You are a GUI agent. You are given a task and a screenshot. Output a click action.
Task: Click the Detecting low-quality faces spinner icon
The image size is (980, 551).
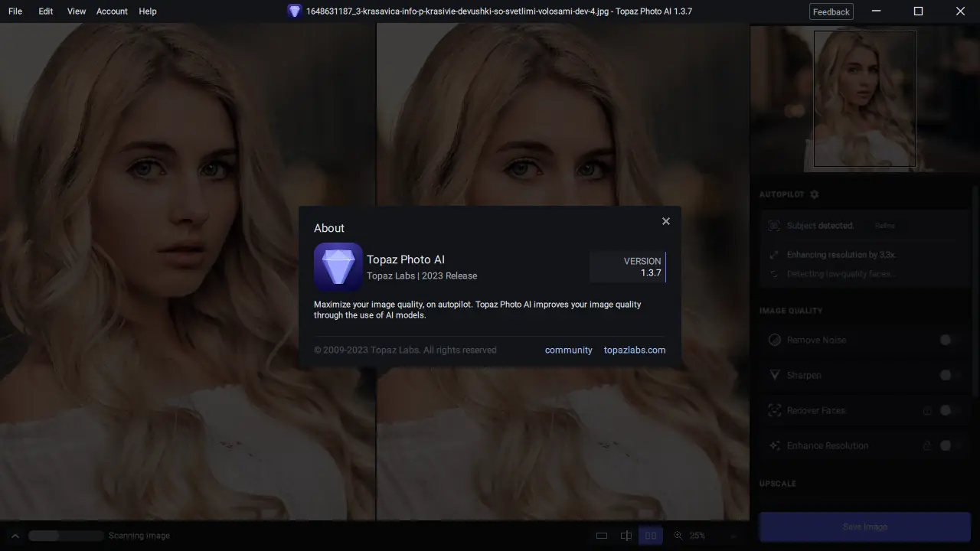[x=773, y=274]
